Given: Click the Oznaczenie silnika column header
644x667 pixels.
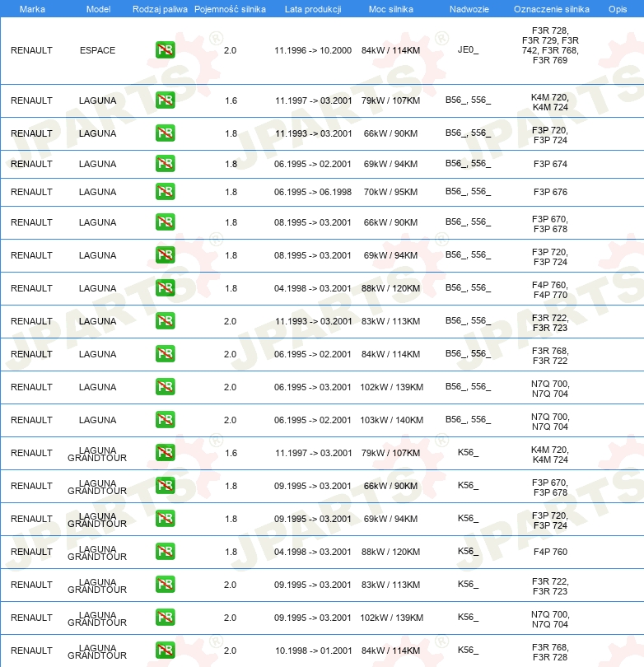Looking at the screenshot, I should point(551,9).
